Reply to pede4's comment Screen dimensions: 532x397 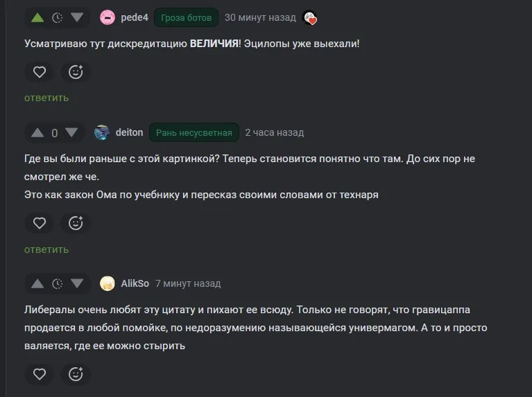tap(46, 98)
